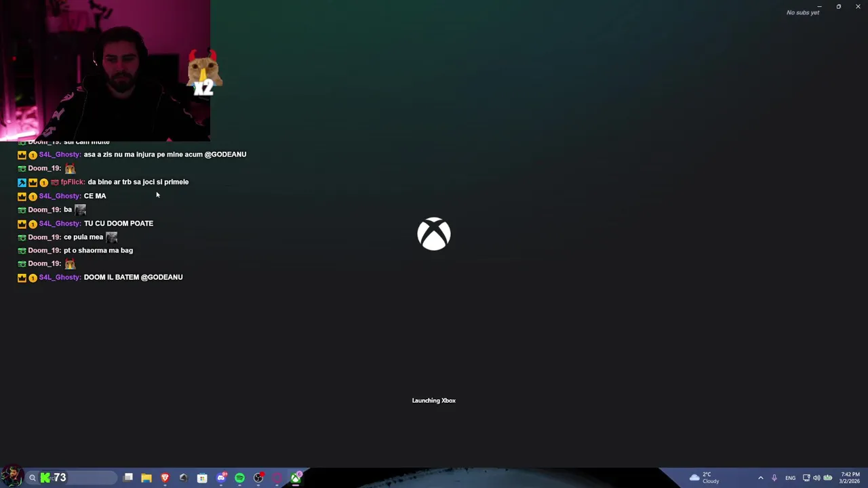The height and width of the screenshot is (488, 868).
Task: Close the Xbox launching window
Action: [858, 6]
